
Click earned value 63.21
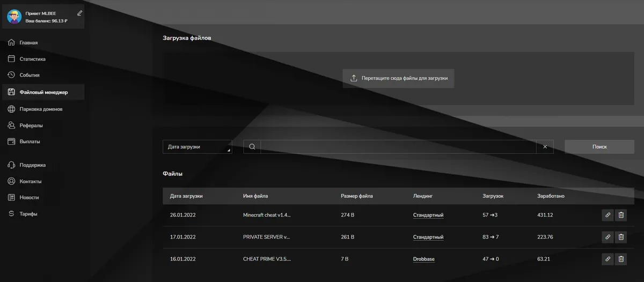coord(544,259)
